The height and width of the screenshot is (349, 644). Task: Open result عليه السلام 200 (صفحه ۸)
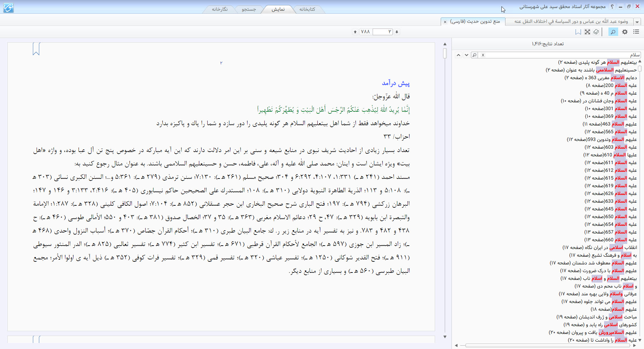pyautogui.click(x=611, y=86)
